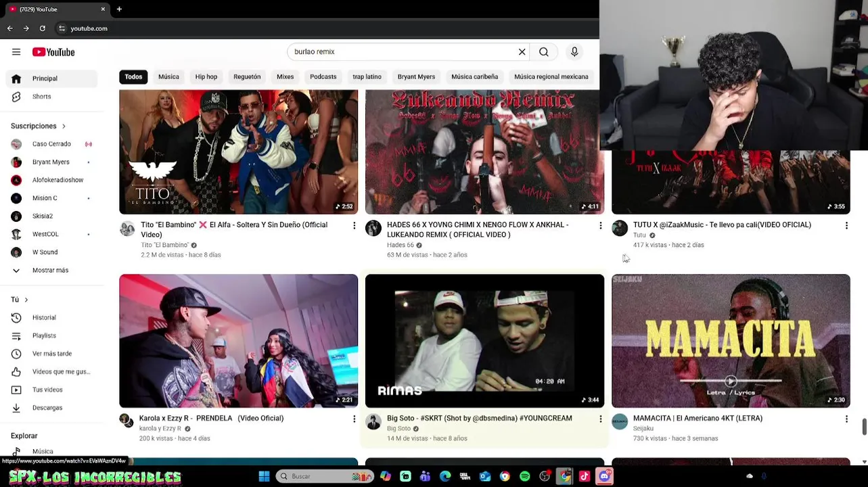Viewport: 868px width, 487px height.
Task: Expand the Tú section chevron
Action: point(26,300)
